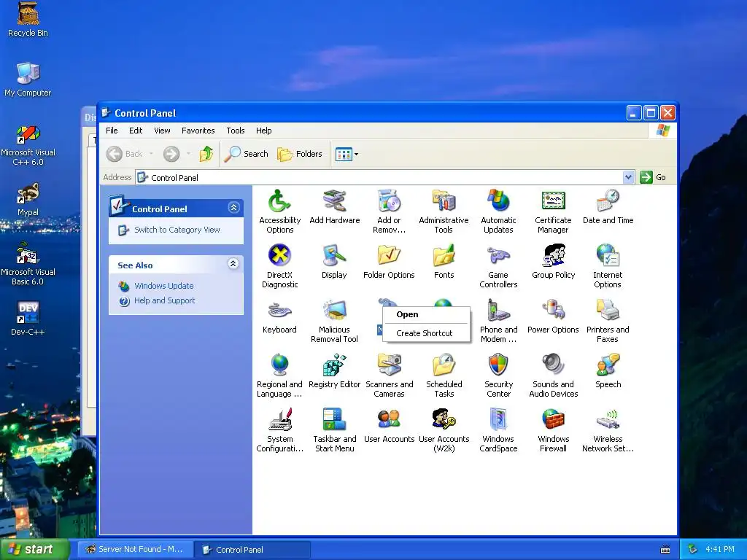Open the Edit menu

point(136,131)
